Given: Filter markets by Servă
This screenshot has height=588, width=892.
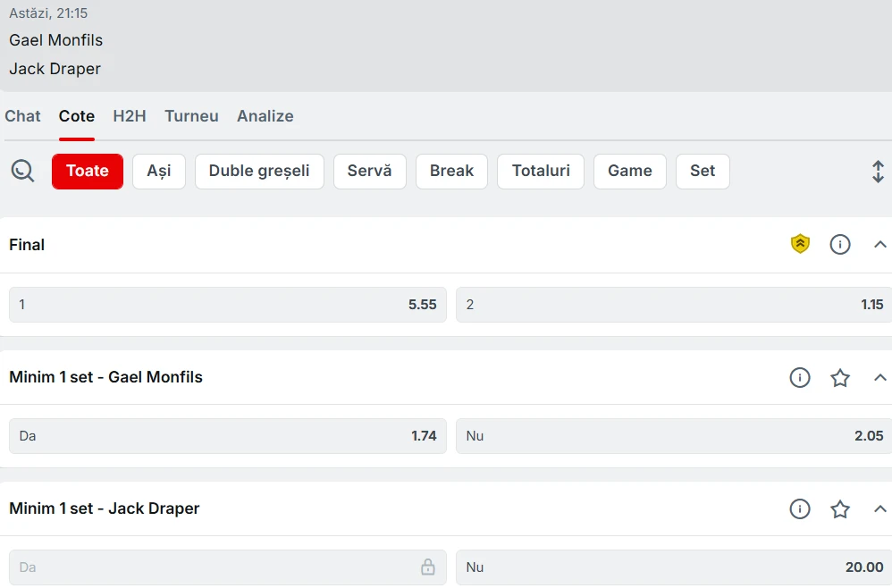Looking at the screenshot, I should pyautogui.click(x=370, y=172).
